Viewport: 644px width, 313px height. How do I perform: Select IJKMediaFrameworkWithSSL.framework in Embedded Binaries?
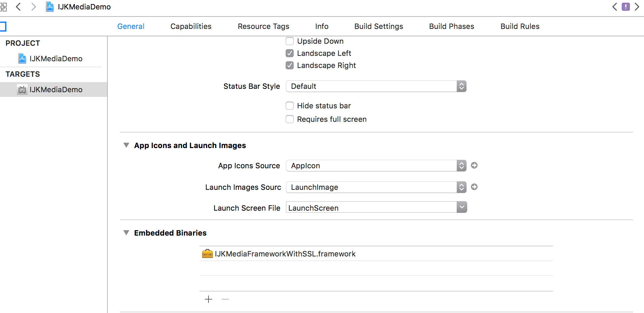pos(285,254)
